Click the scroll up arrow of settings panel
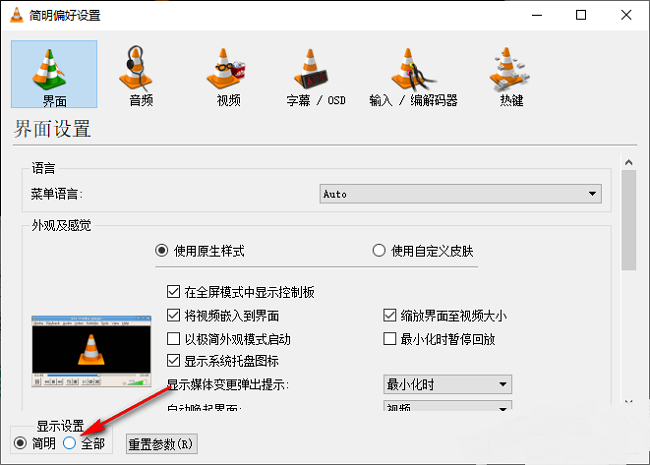 629,162
